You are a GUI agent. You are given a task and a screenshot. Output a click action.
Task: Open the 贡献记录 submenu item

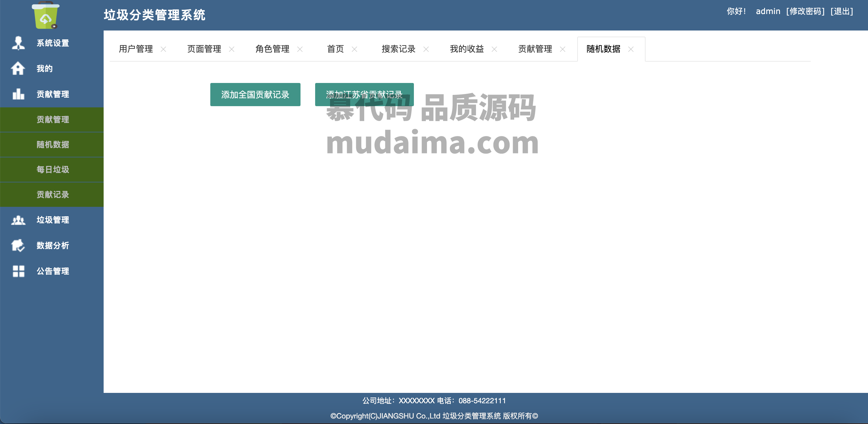click(52, 195)
